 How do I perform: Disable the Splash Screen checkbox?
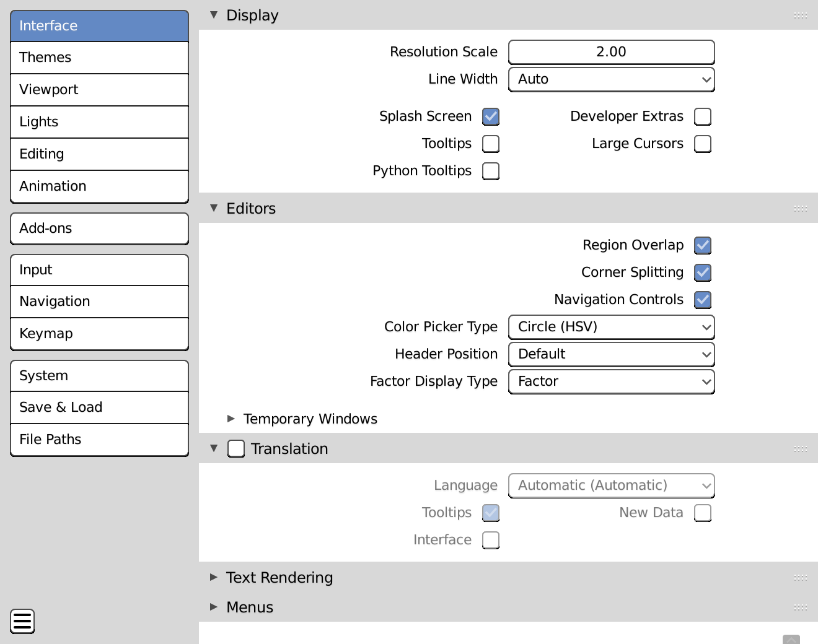coord(491,116)
